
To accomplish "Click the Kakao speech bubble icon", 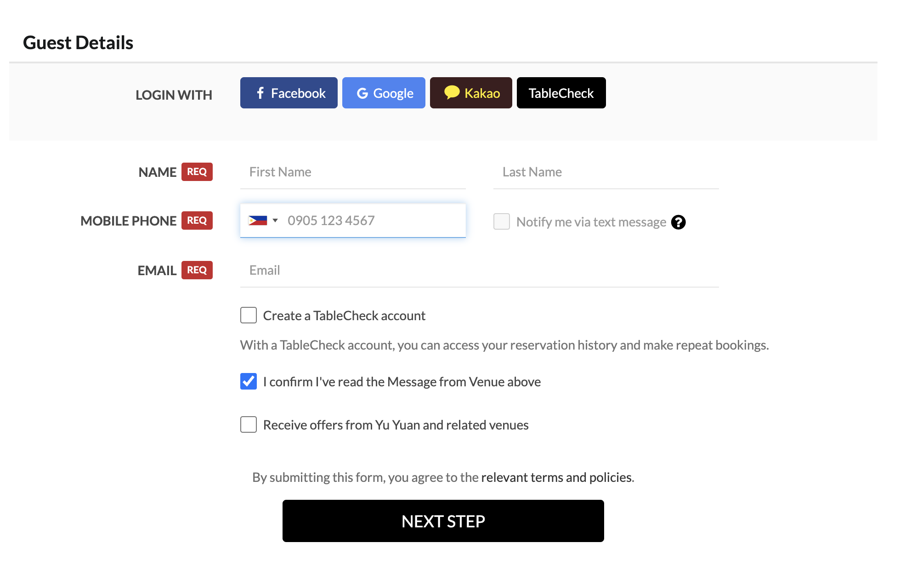I will coord(452,92).
